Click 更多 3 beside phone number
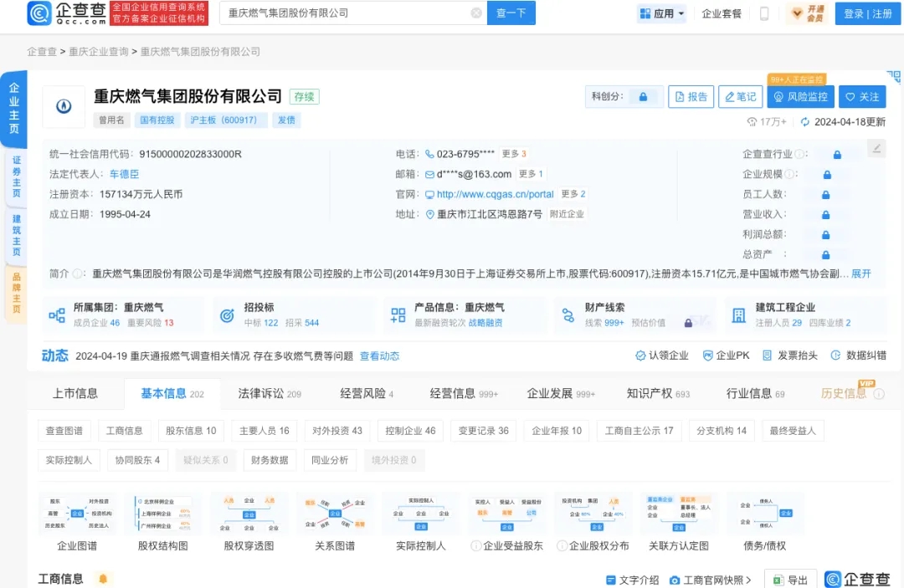This screenshot has height=588, width=904. 514,154
